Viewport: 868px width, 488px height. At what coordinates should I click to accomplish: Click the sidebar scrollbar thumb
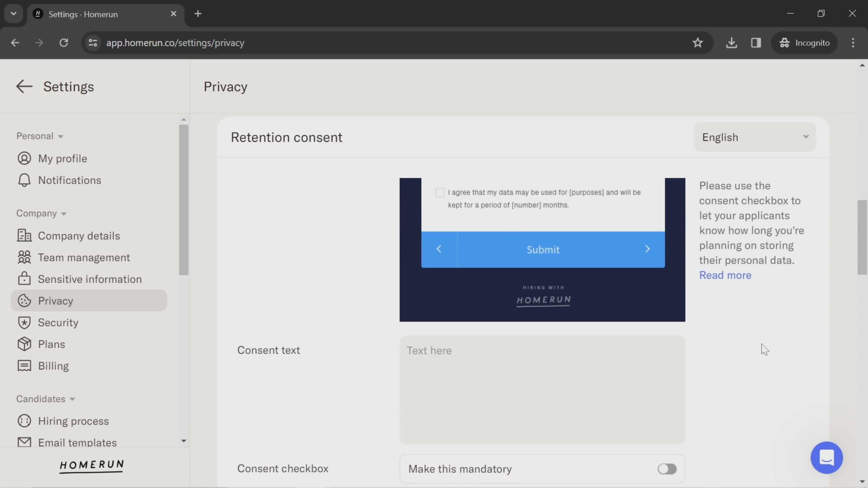pyautogui.click(x=184, y=200)
